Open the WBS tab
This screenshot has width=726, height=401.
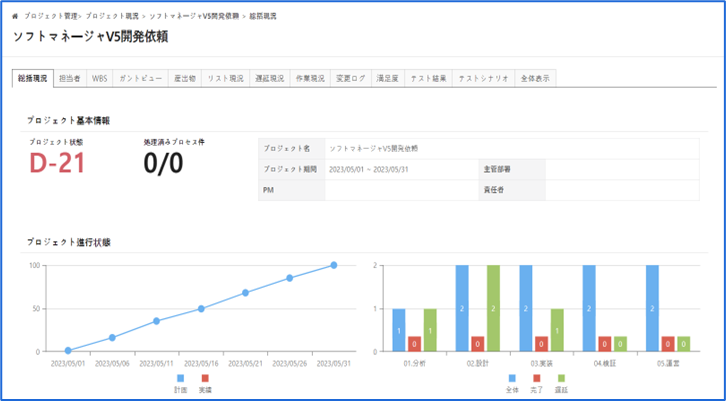(101, 78)
